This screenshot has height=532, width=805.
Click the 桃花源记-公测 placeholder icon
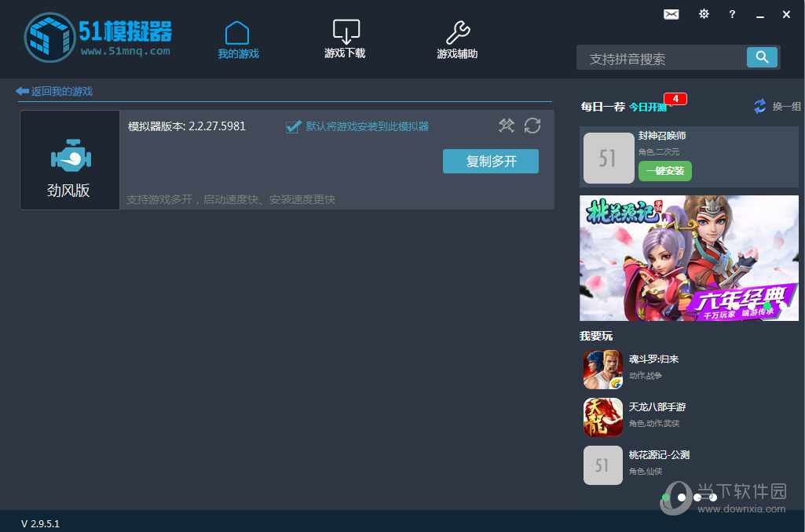click(x=602, y=465)
